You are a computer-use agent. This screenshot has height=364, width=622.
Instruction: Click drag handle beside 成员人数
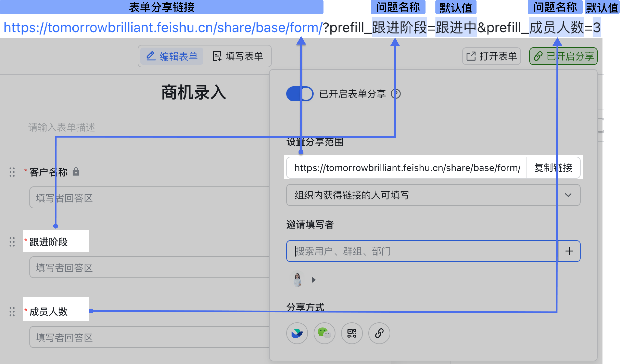click(12, 312)
